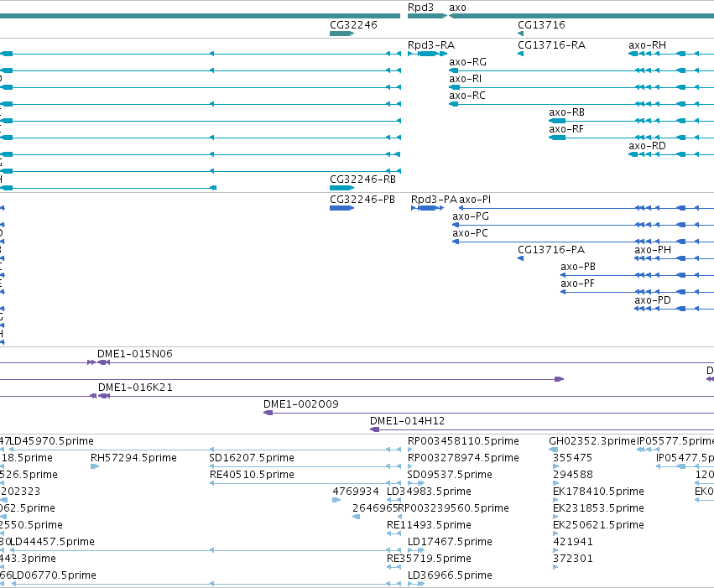Open the EK250621.5prime EST label
This screenshot has width=714, height=588.
coord(598,525)
